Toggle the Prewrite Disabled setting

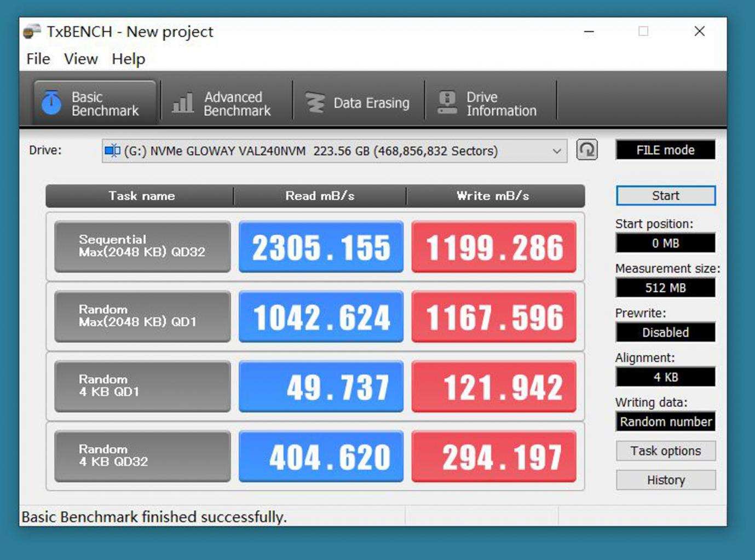(666, 332)
